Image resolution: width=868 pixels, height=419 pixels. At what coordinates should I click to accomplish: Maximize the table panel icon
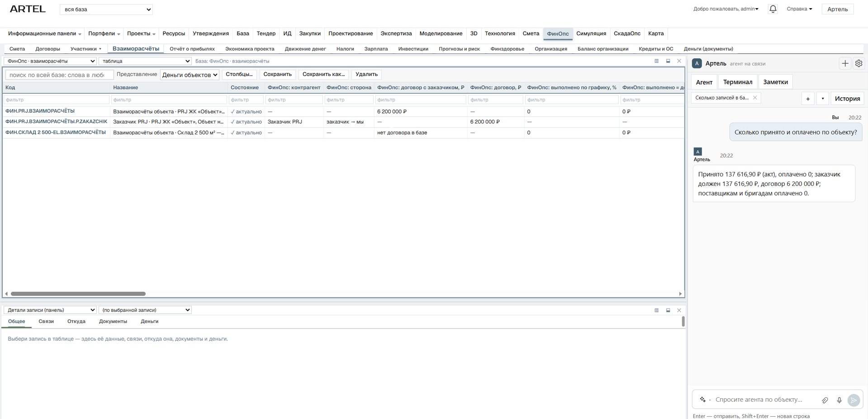tap(668, 61)
